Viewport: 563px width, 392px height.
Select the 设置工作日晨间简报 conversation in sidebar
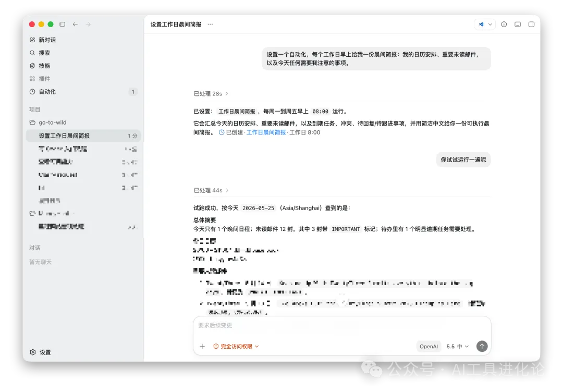tap(83, 136)
